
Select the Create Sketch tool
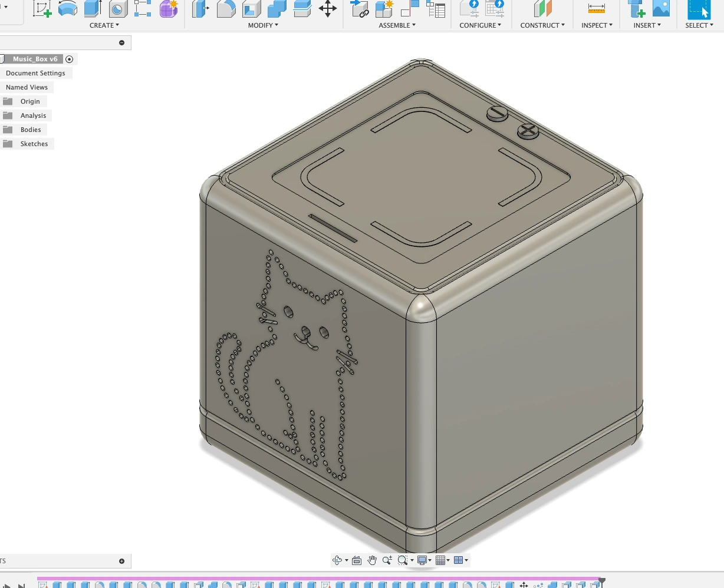point(42,9)
